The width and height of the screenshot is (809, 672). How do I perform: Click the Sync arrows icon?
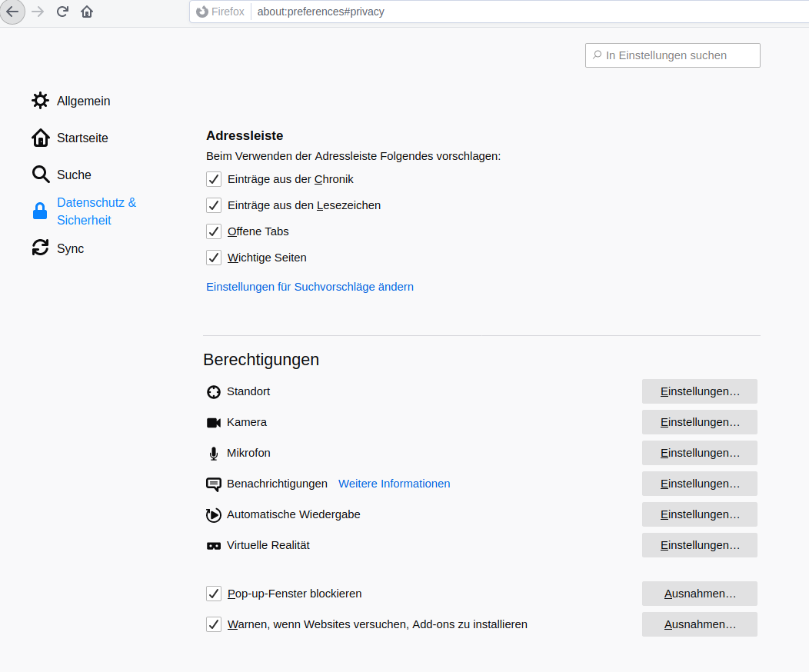coord(40,248)
